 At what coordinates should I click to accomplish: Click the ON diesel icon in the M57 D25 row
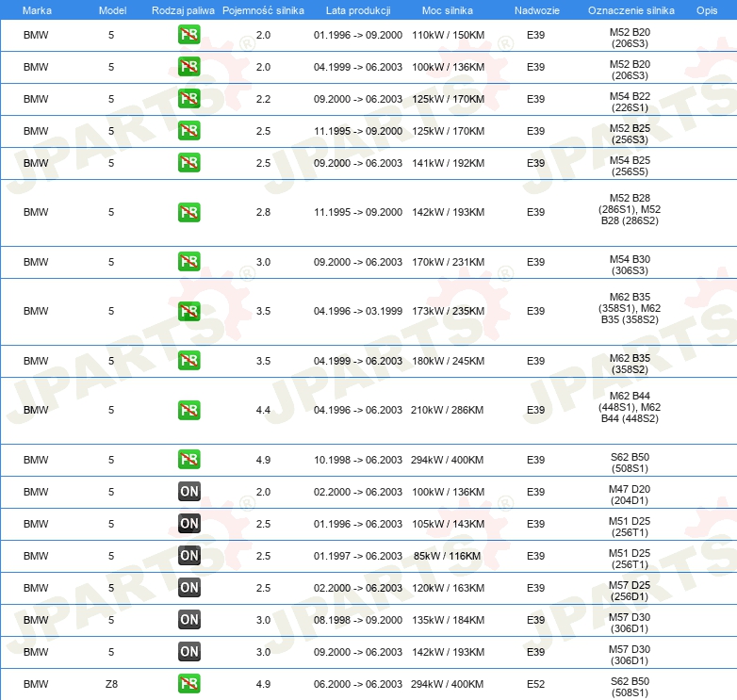tap(188, 587)
